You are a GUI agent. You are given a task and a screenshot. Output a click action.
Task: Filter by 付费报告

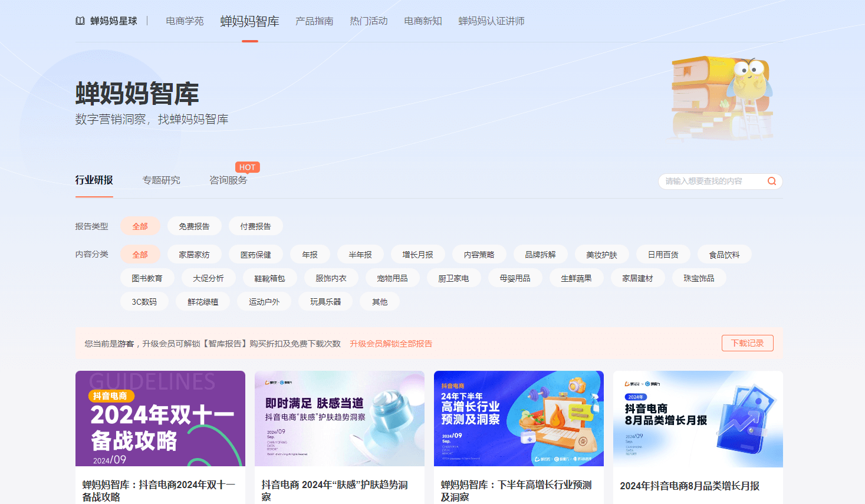point(256,226)
